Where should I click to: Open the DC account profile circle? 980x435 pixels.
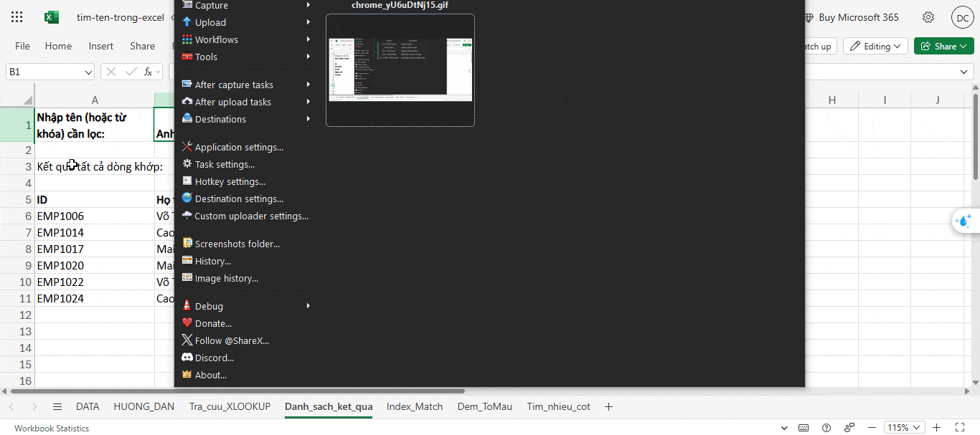coord(962,17)
